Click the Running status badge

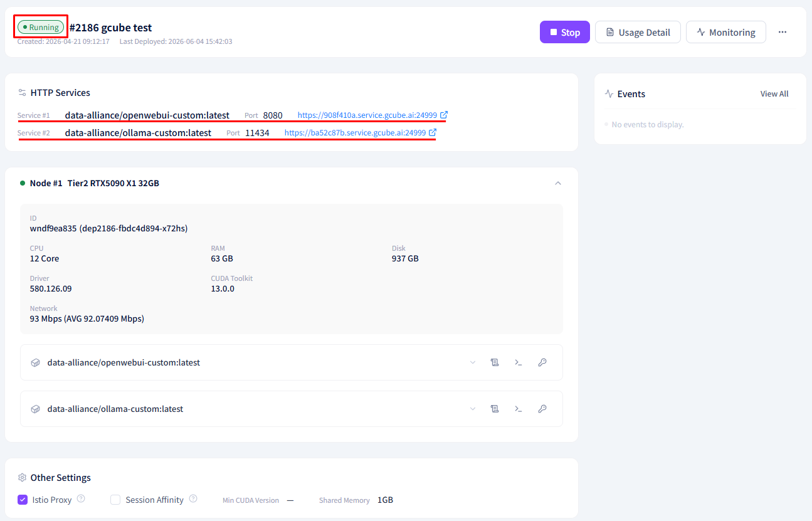point(41,27)
